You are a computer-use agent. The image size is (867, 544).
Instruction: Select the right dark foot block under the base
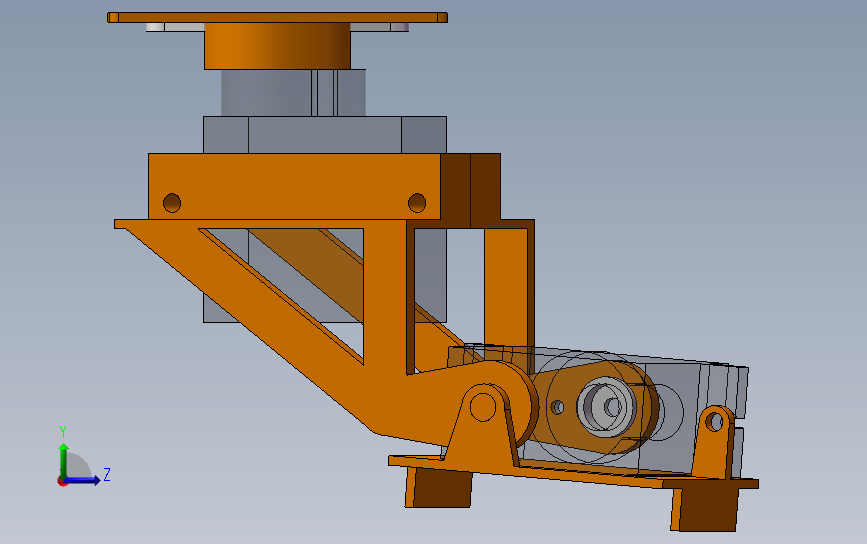tap(704, 509)
